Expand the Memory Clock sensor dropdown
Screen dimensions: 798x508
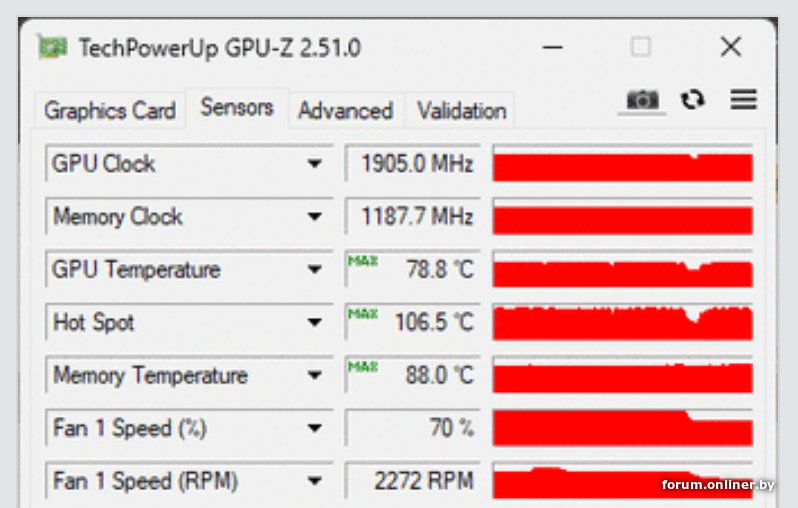[x=315, y=216]
